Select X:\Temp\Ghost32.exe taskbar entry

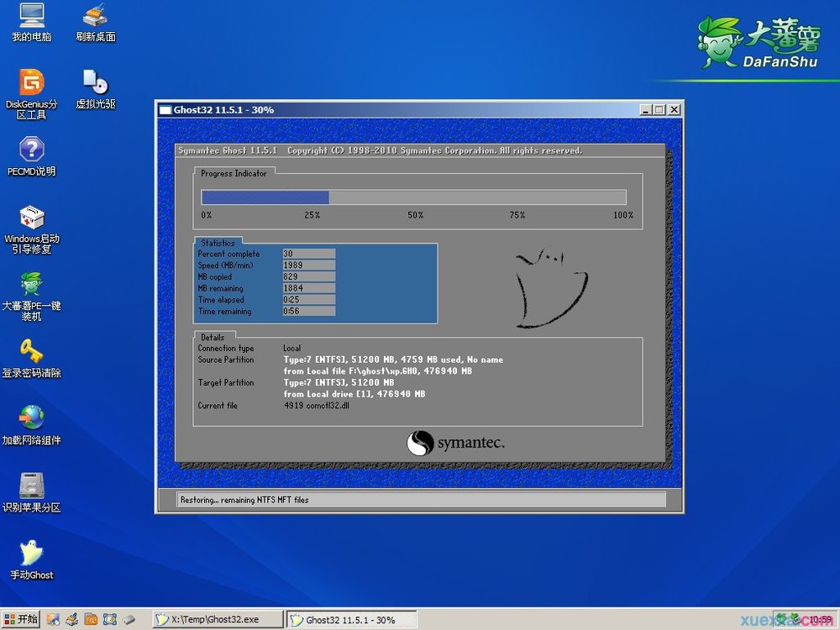[x=217, y=619]
